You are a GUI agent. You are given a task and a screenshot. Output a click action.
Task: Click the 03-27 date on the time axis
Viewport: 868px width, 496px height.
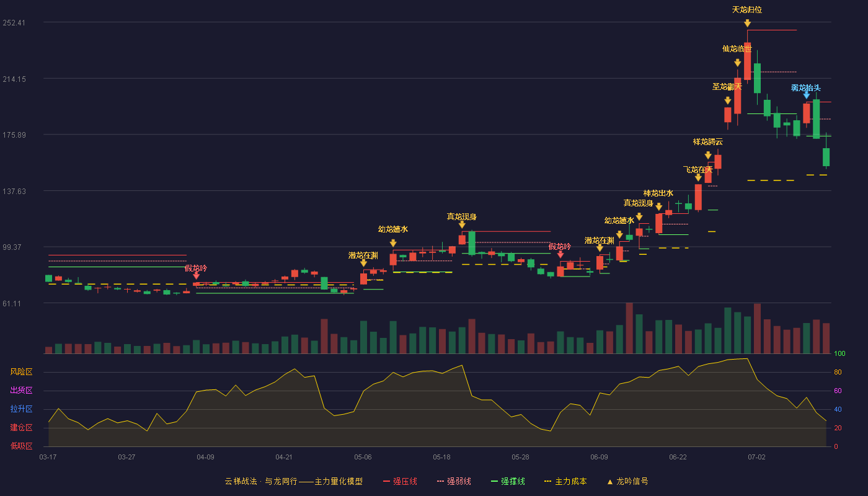[x=126, y=457]
